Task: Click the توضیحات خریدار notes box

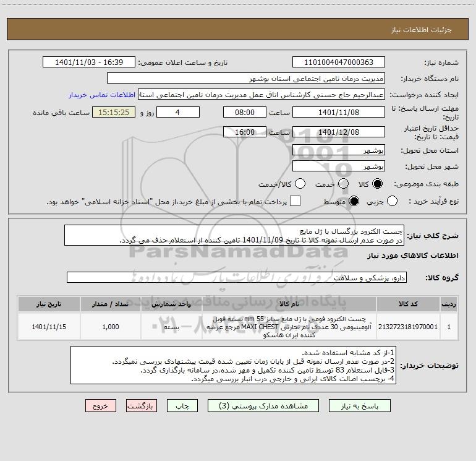Action: click(x=233, y=365)
